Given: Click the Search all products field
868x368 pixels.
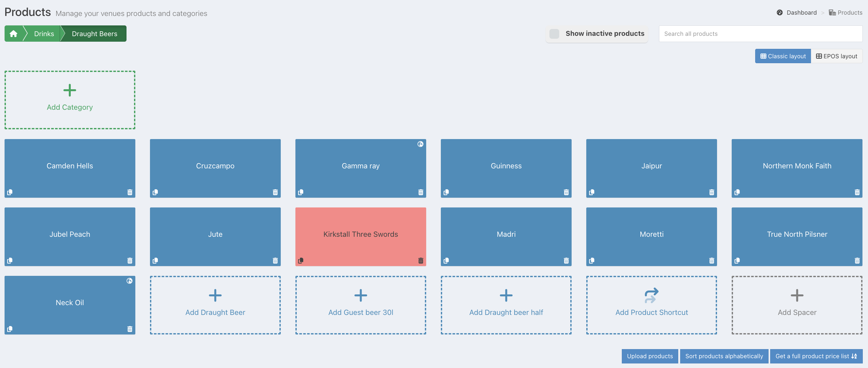Looking at the screenshot, I should [760, 34].
